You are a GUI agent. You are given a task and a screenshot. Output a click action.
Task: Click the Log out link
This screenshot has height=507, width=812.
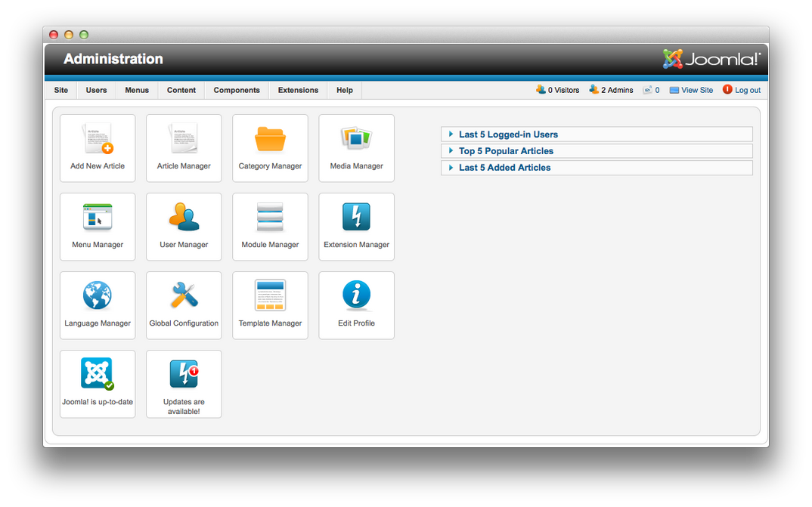tap(747, 90)
